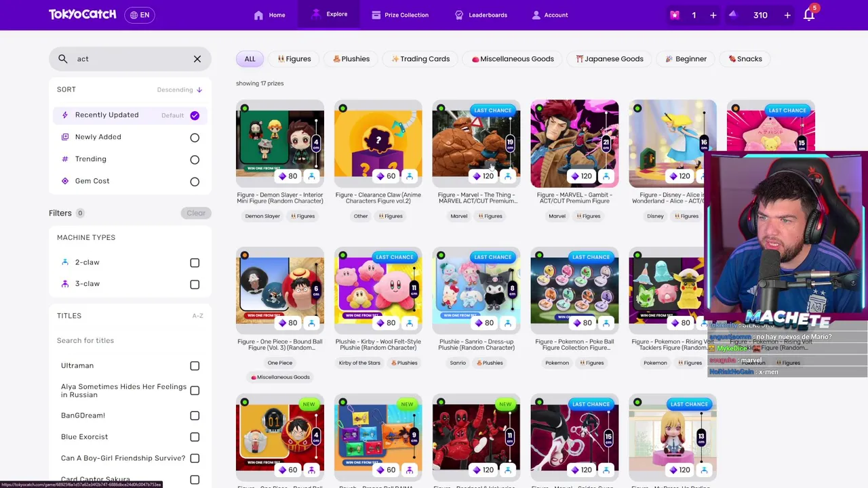The height and width of the screenshot is (488, 868).
Task: Filter by Trading Cards chip
Action: [x=420, y=59]
